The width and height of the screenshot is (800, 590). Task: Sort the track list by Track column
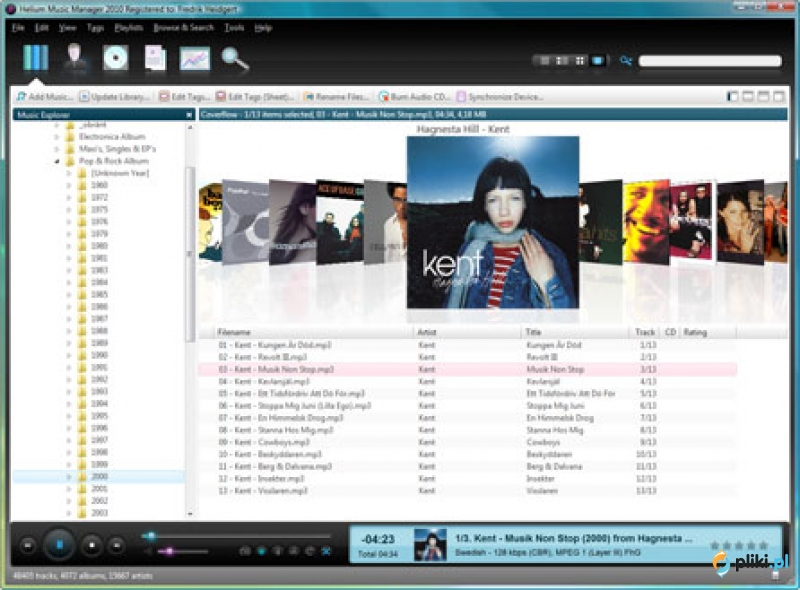(x=645, y=332)
